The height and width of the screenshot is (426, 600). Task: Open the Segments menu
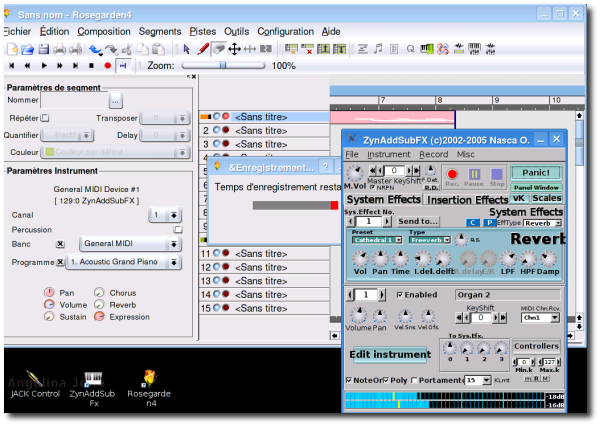click(x=160, y=31)
